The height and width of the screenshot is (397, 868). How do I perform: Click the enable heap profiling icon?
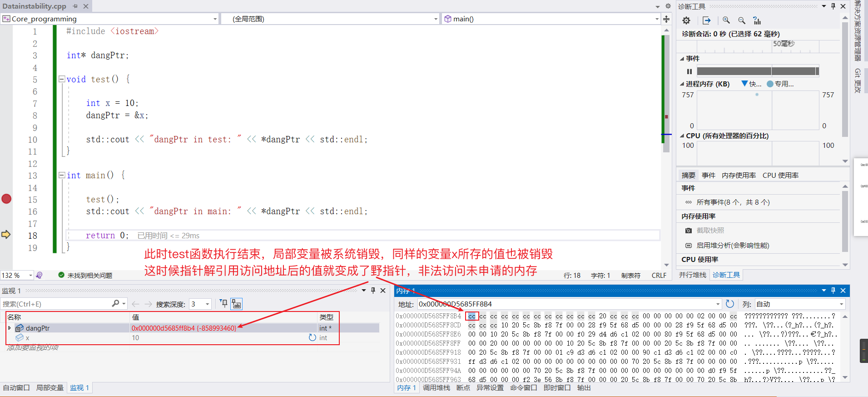tap(689, 246)
